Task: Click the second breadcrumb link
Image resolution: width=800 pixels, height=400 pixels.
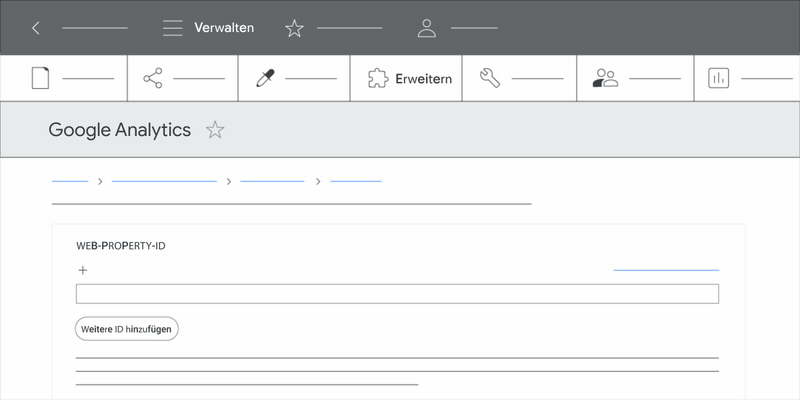Action: pyautogui.click(x=164, y=181)
